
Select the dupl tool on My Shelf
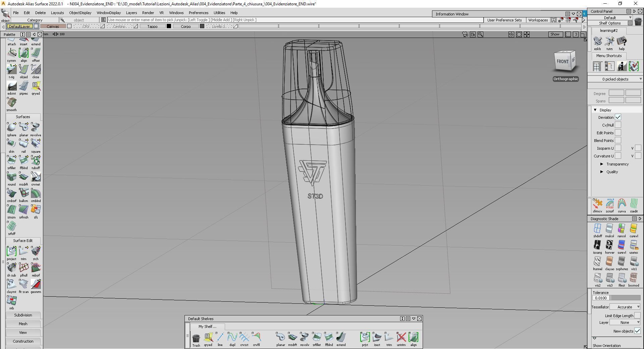pos(232,337)
